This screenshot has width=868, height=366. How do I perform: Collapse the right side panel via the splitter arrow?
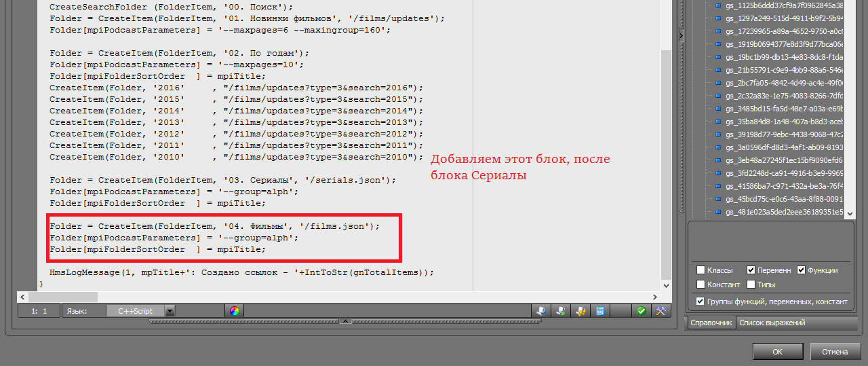pyautogui.click(x=682, y=35)
